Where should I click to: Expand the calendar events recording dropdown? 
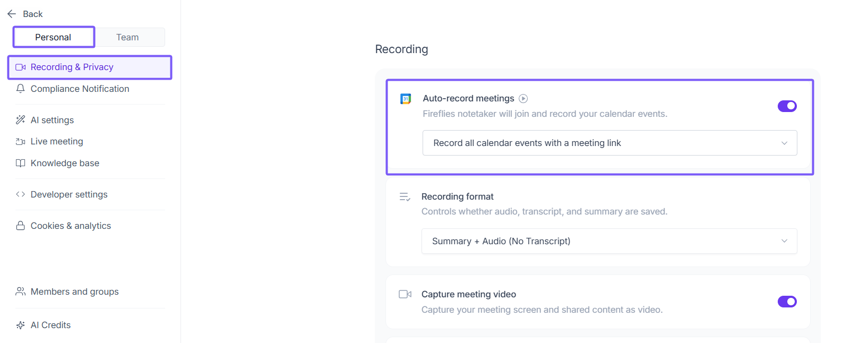pos(609,143)
